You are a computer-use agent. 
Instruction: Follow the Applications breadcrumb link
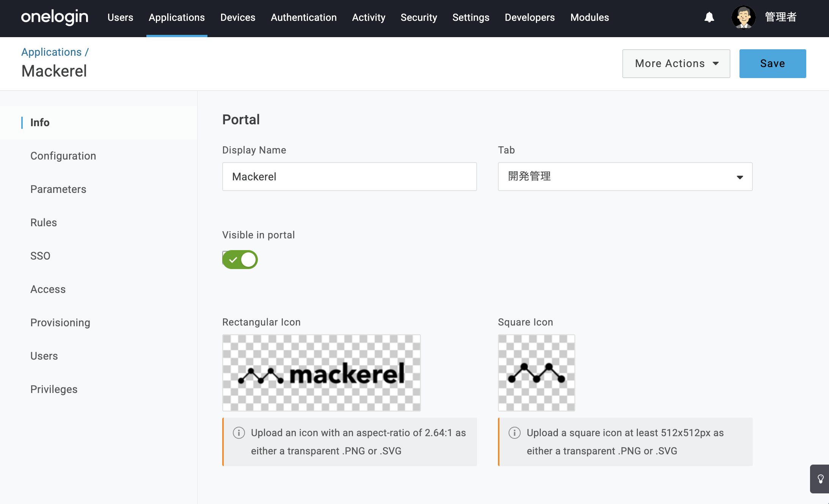(x=51, y=52)
